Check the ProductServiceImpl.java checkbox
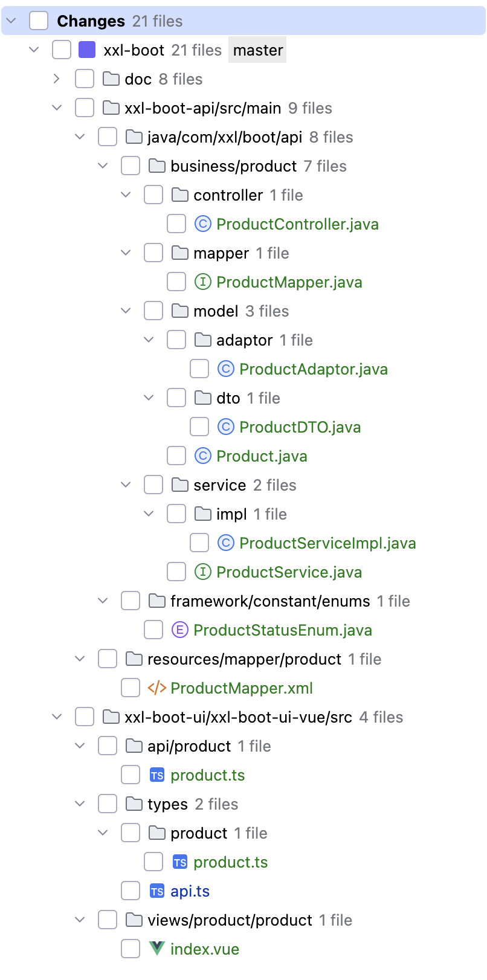This screenshot has width=487, height=980. 199,543
